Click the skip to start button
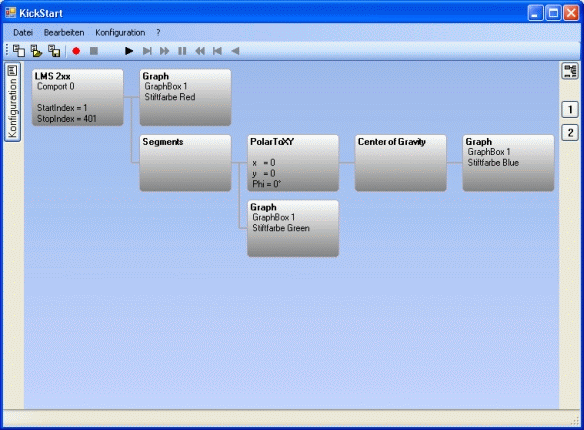Image resolution: width=584 pixels, height=430 pixels. pyautogui.click(x=217, y=51)
